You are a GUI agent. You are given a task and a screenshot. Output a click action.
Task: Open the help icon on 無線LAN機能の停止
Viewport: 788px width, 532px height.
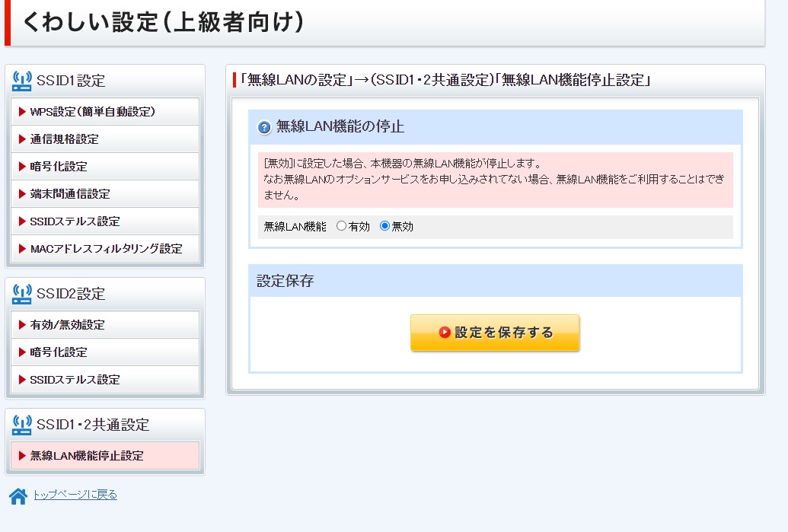[x=266, y=126]
